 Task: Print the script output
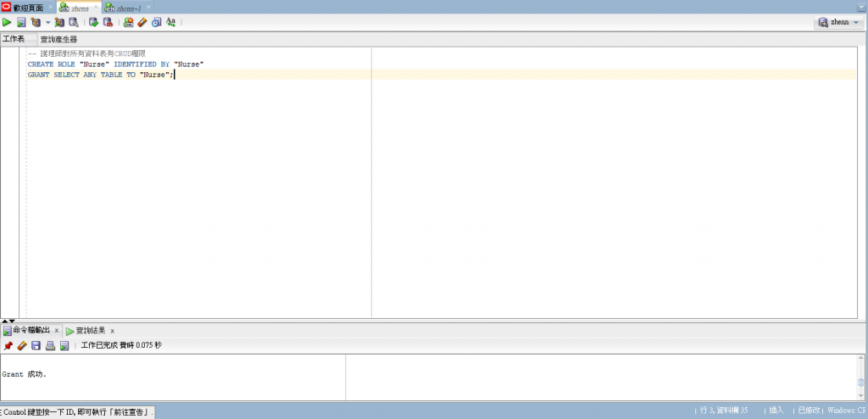tap(50, 346)
